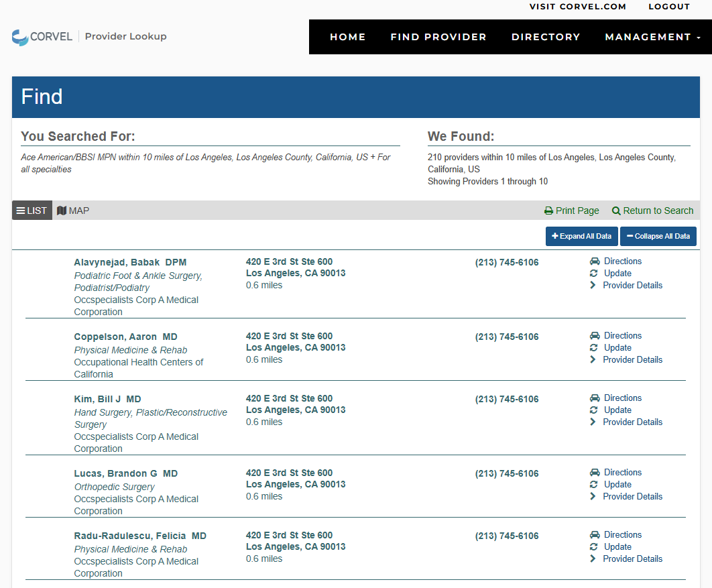Click car icon for Kim Directions
712x588 pixels.
click(594, 398)
